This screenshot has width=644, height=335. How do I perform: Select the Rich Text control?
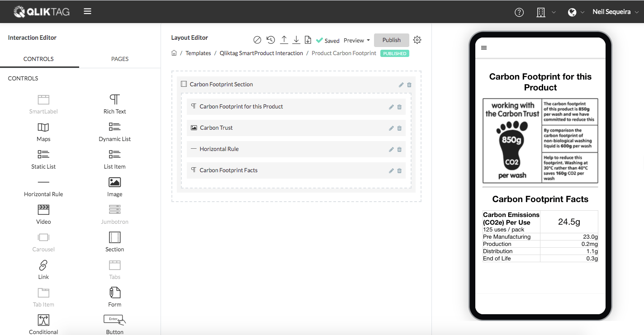[115, 104]
